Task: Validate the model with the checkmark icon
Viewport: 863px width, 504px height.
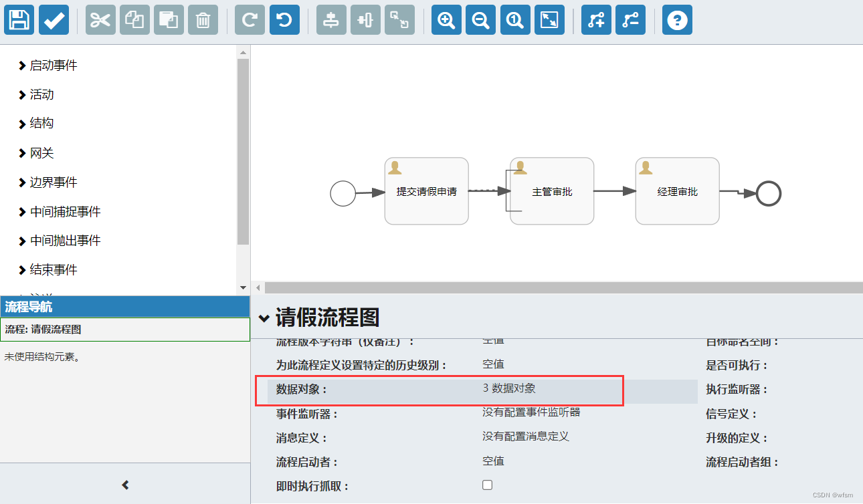Action: (54, 20)
